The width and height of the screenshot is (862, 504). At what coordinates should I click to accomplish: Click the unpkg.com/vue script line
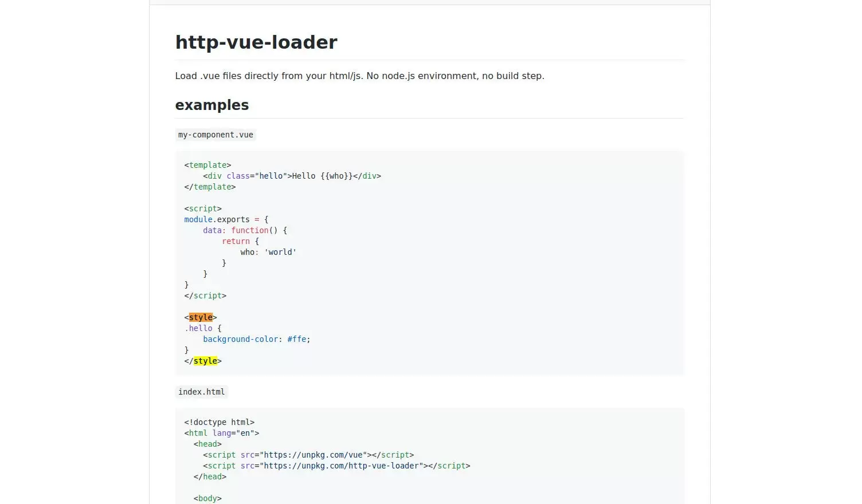[x=308, y=455]
